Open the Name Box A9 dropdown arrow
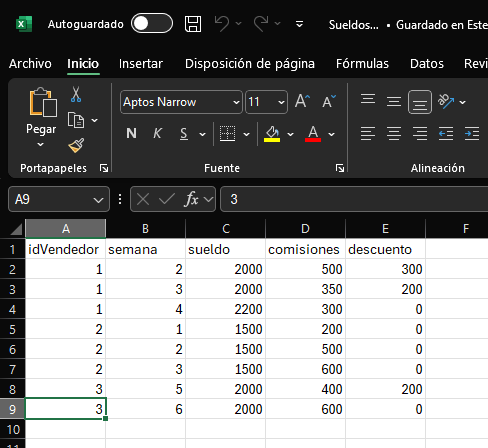This screenshot has height=448, width=488. click(x=98, y=200)
